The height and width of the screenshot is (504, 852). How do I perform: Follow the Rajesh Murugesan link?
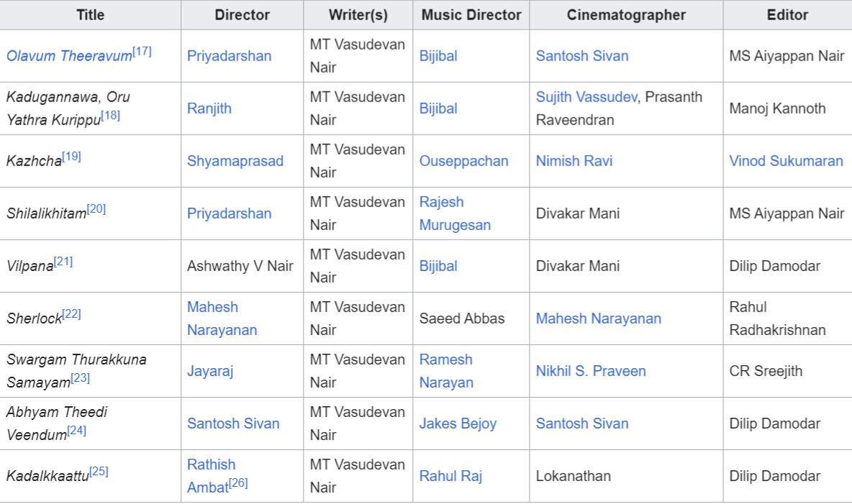(x=455, y=214)
